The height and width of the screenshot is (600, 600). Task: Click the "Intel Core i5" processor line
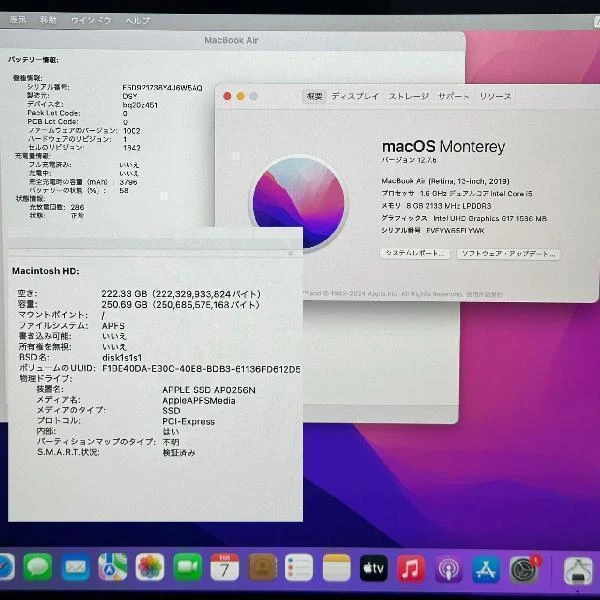coord(457,193)
